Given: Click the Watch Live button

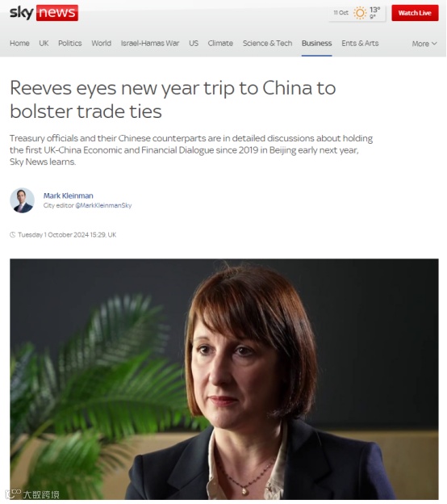Looking at the screenshot, I should (415, 13).
